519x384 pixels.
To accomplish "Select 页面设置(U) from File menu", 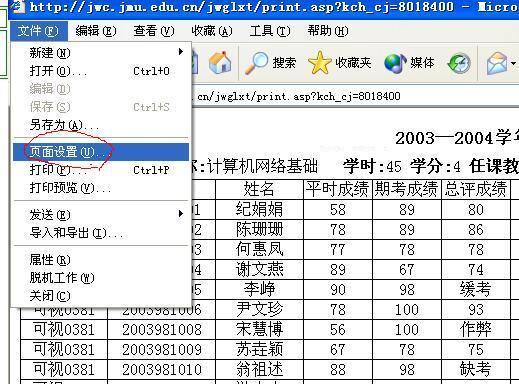I will [101, 152].
